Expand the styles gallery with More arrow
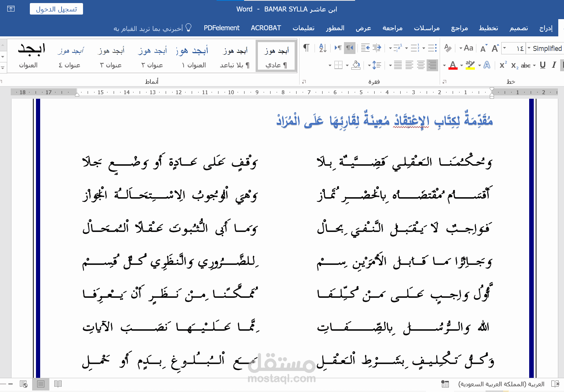The height and width of the screenshot is (392, 564). click(x=3, y=68)
